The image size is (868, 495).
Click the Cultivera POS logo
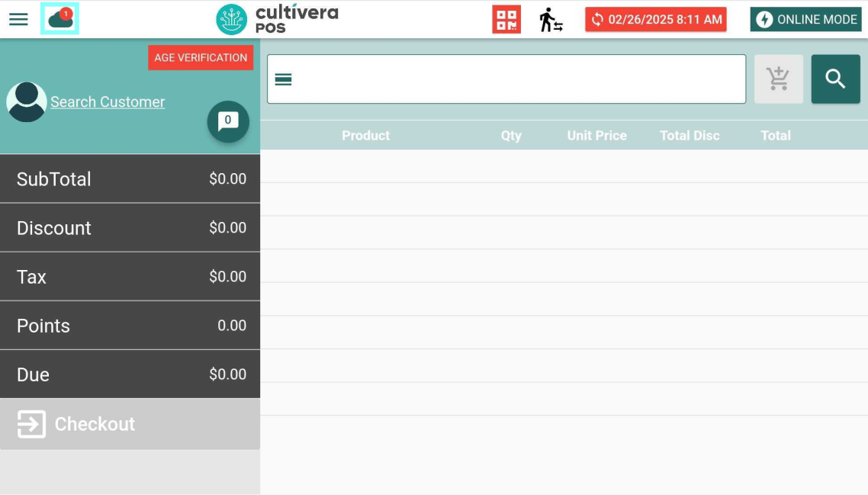click(x=277, y=19)
